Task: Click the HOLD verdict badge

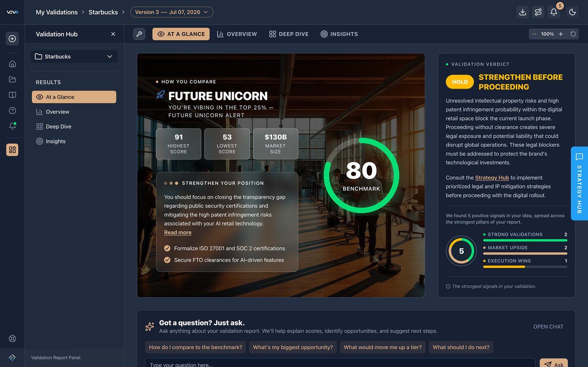Action: pos(459,82)
